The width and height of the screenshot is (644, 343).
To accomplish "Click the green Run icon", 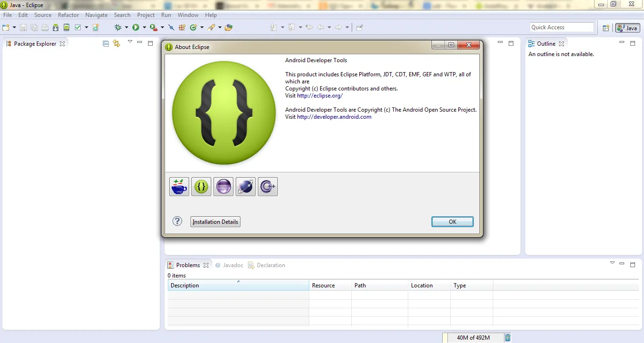I will [x=136, y=27].
